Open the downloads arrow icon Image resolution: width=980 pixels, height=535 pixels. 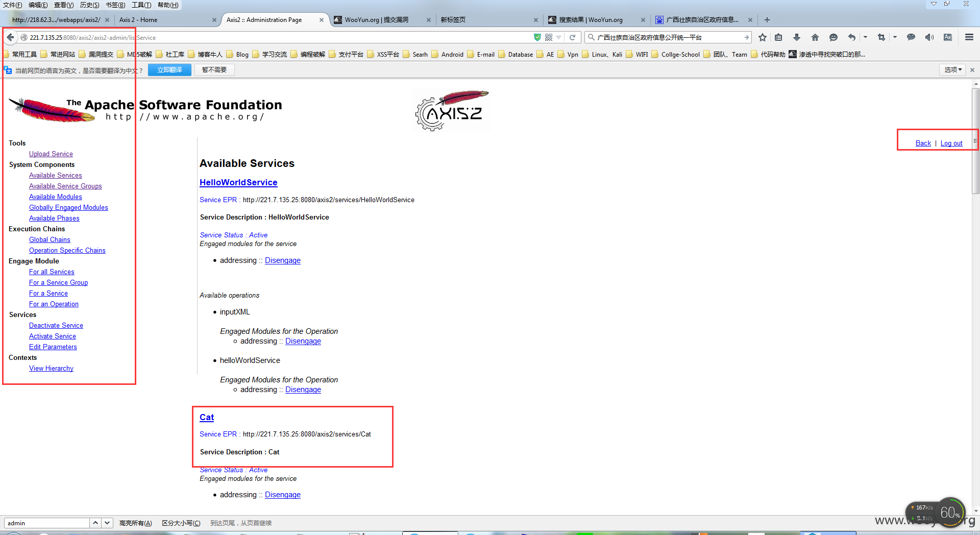(796, 37)
